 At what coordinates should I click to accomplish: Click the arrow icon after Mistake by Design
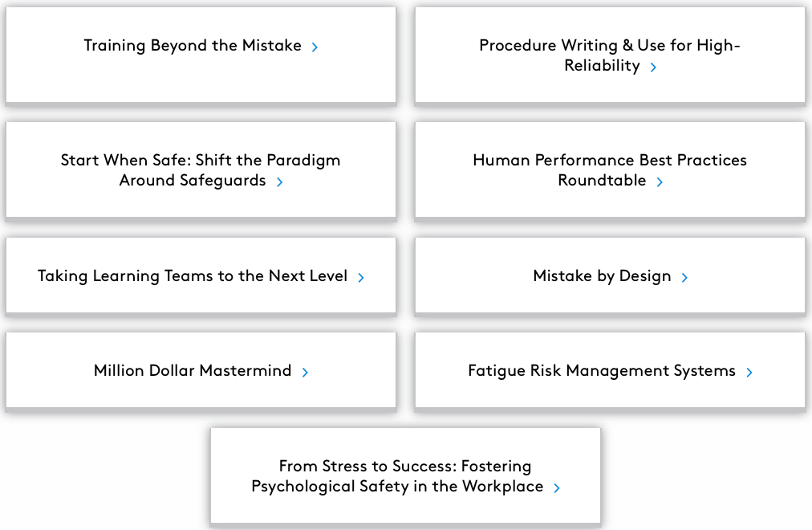(x=684, y=278)
